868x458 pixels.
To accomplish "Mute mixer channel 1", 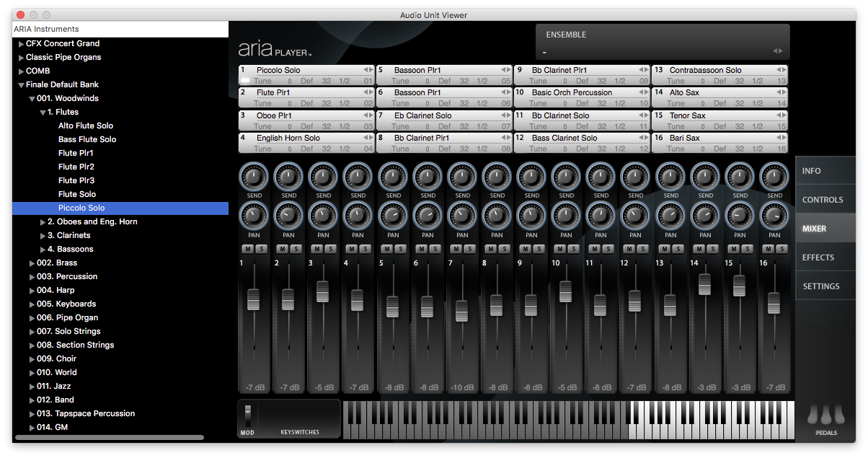I will tap(247, 249).
